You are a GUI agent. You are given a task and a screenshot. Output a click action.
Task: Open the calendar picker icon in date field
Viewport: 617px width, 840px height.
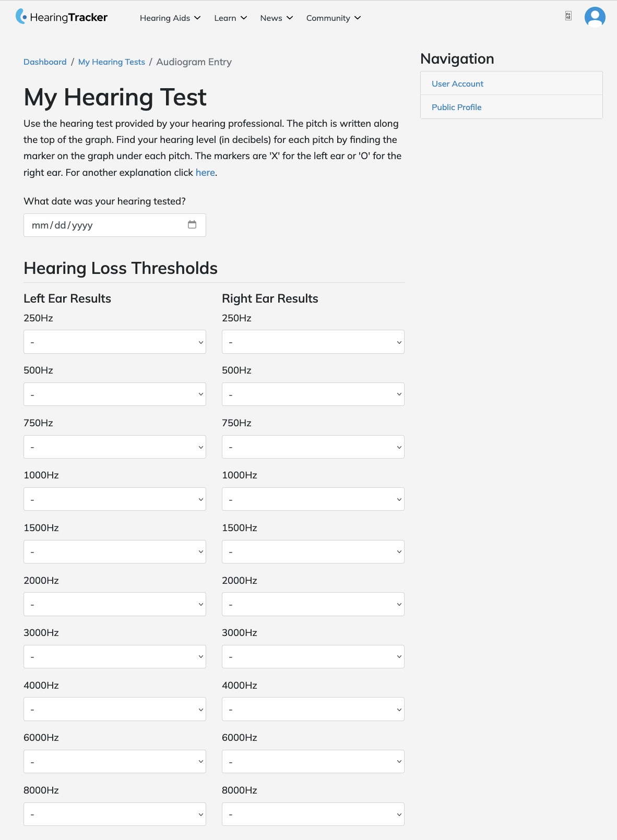click(x=192, y=224)
